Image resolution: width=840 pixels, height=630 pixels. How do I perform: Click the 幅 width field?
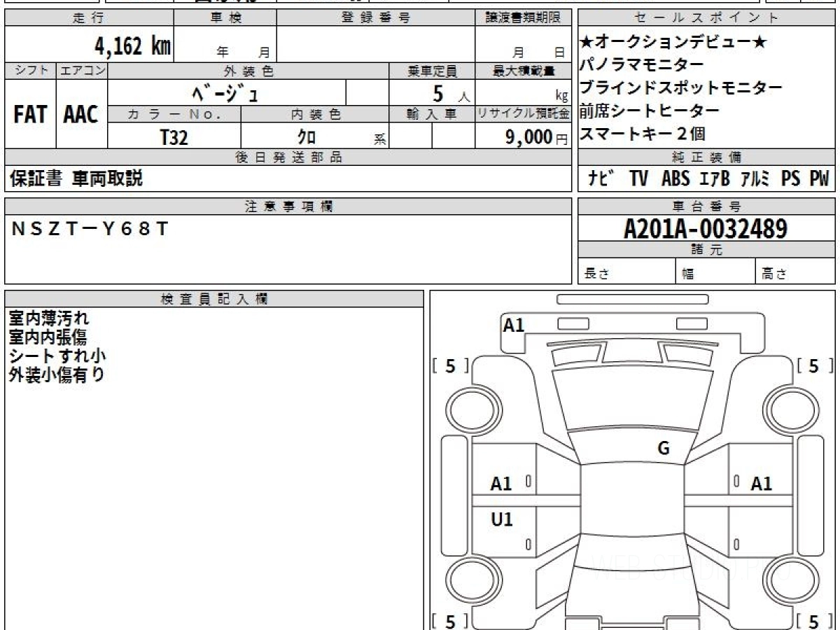[716, 272]
